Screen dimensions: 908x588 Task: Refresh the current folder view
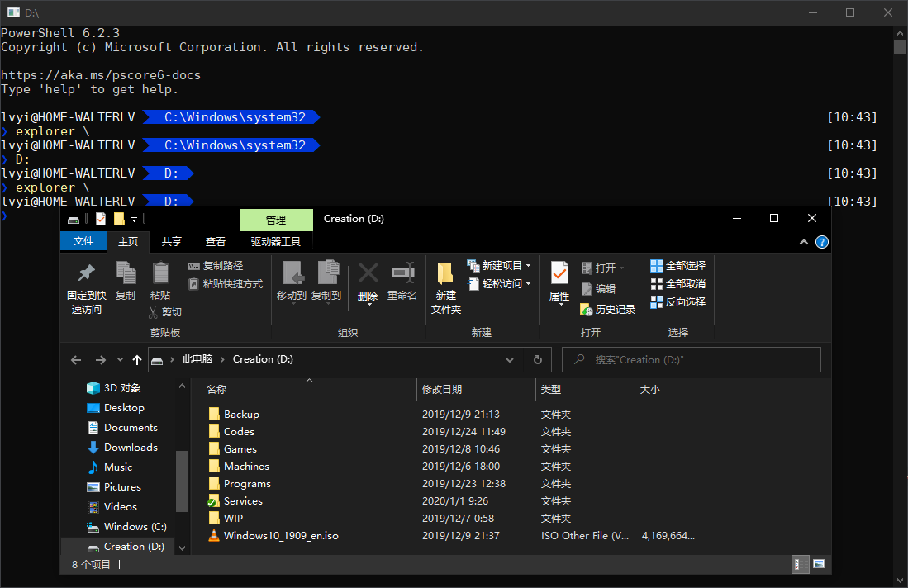point(538,360)
